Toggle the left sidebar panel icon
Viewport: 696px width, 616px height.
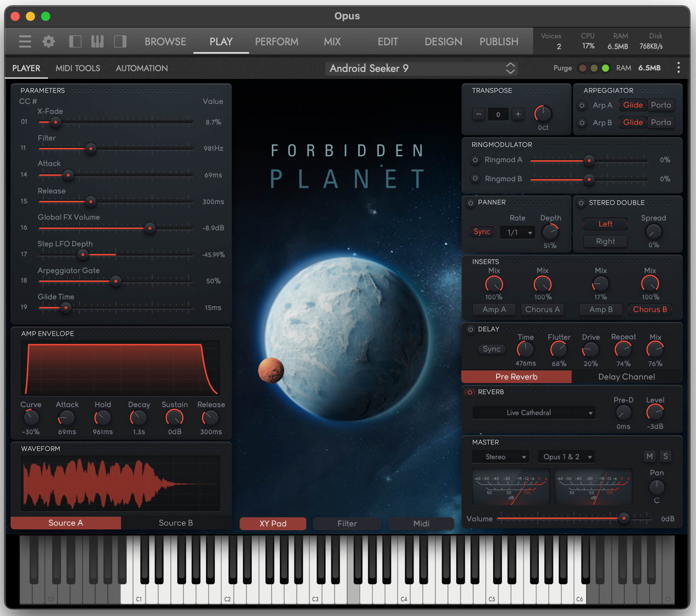tap(75, 42)
